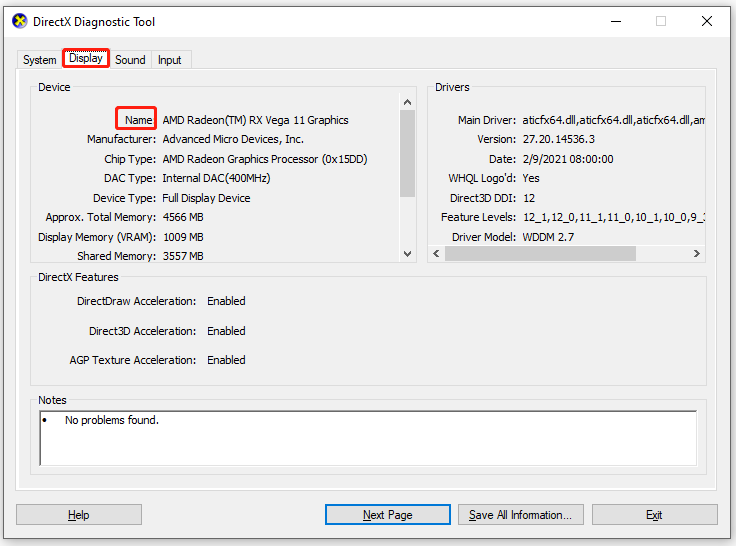Open the Input tab
The width and height of the screenshot is (736, 546).
169,60
